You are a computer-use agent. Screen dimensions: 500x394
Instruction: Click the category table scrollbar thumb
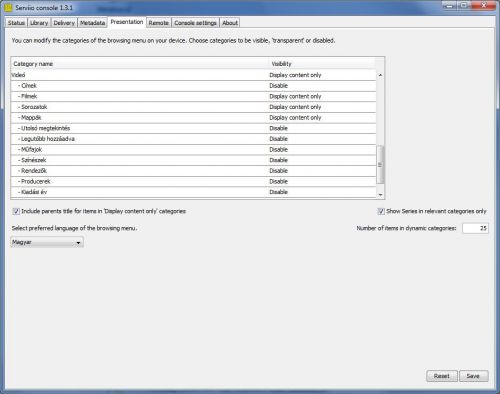point(380,164)
